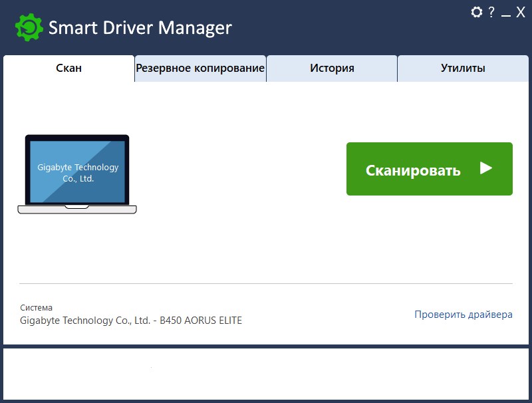Screen dimensions: 532x403
Task: Click the green play arrow on Сканировать
Action: (486, 170)
